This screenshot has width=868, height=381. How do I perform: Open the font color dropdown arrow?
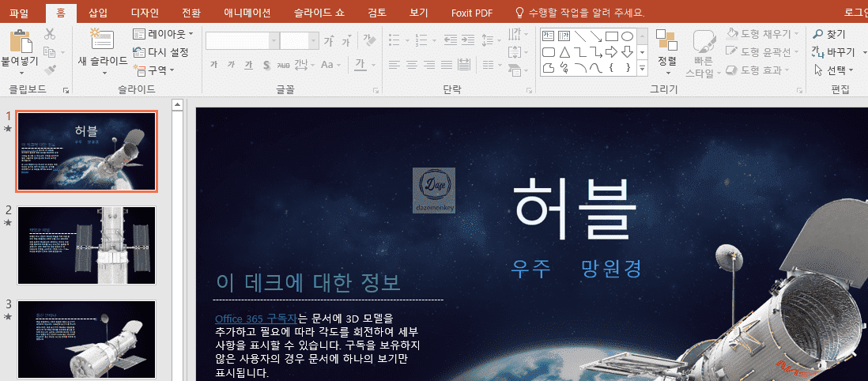tap(373, 66)
